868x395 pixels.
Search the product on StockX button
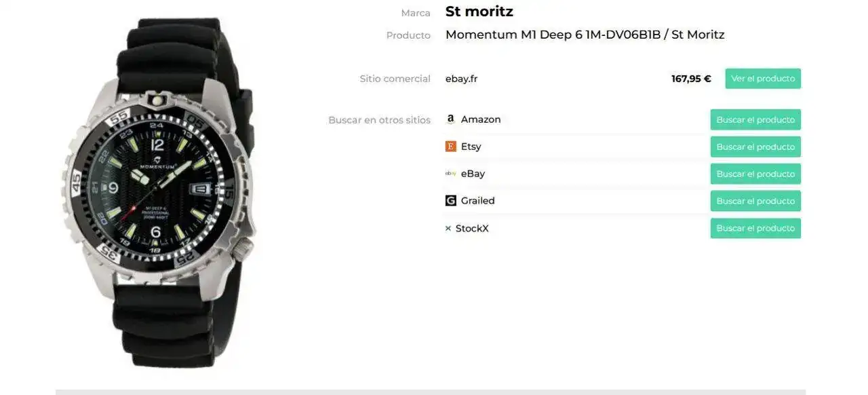pos(755,228)
